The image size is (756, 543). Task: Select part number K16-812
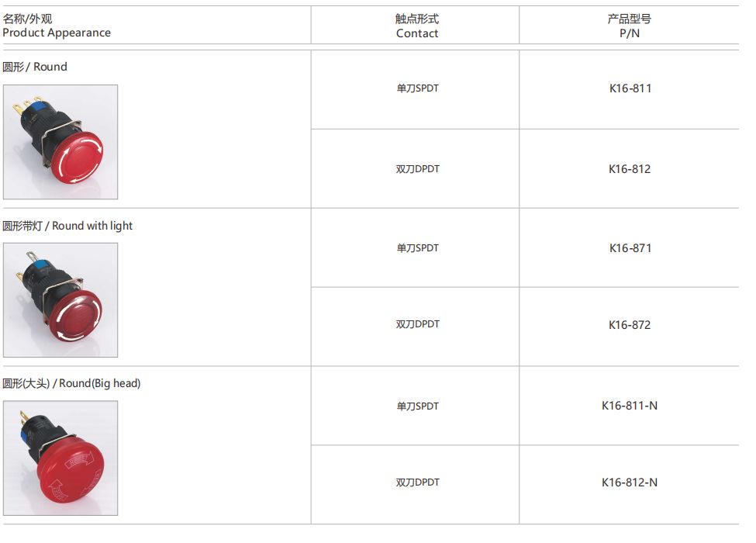pyautogui.click(x=630, y=169)
